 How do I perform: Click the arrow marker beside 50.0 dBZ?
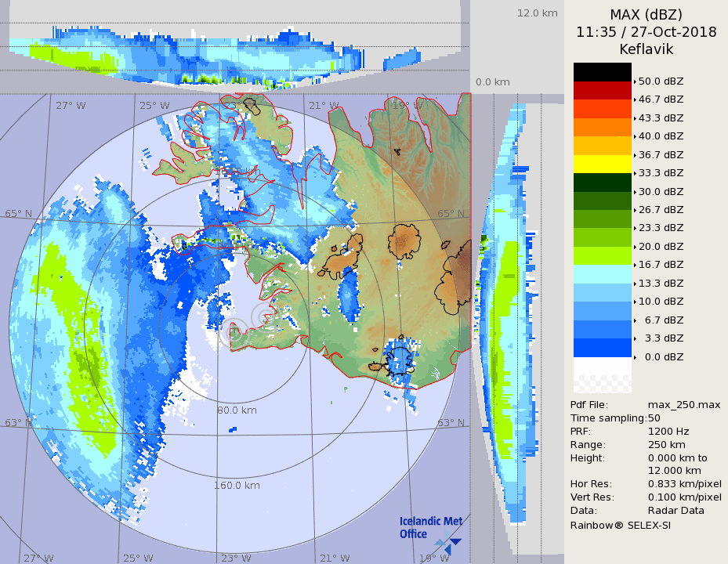click(635, 81)
